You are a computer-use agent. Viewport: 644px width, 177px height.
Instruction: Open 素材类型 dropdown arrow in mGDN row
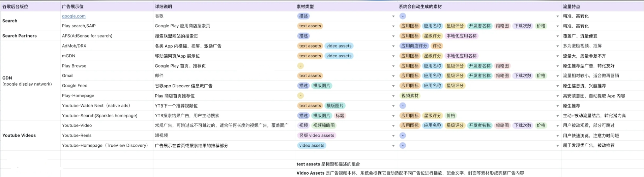tap(393, 56)
